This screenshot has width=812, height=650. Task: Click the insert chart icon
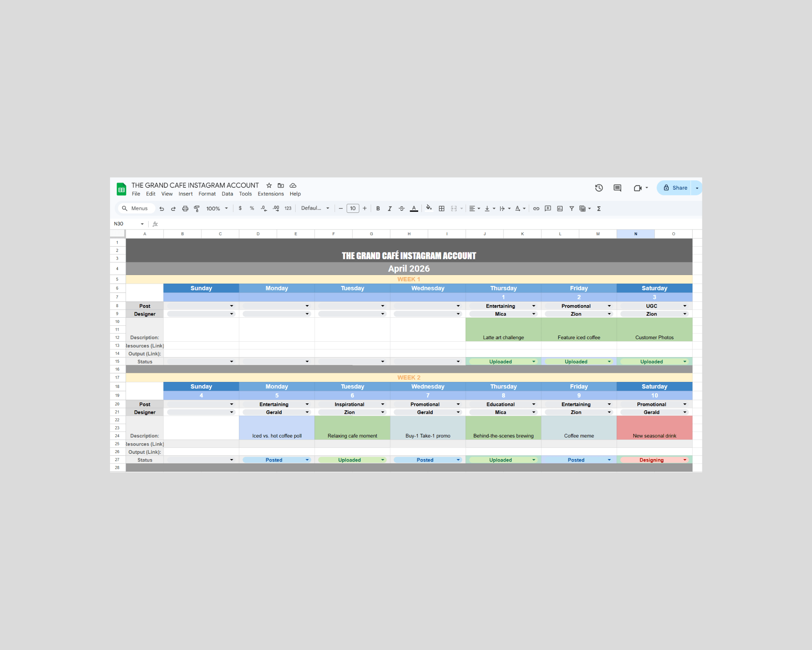(x=560, y=208)
